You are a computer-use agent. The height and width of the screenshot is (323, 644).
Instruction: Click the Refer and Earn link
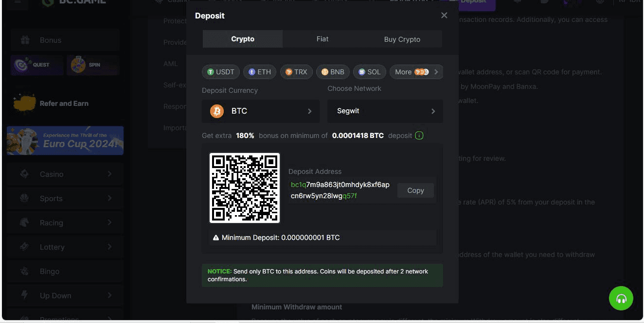pyautogui.click(x=65, y=103)
